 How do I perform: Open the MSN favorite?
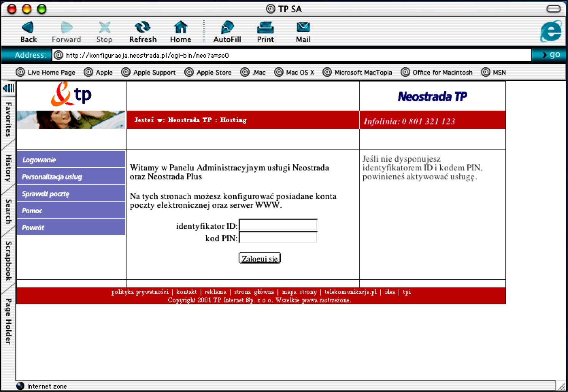(x=494, y=72)
